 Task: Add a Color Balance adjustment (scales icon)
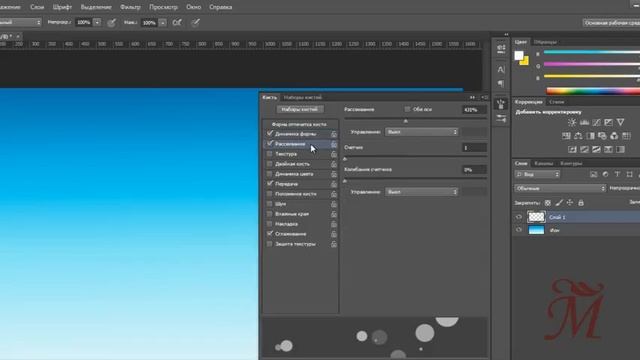[578, 136]
